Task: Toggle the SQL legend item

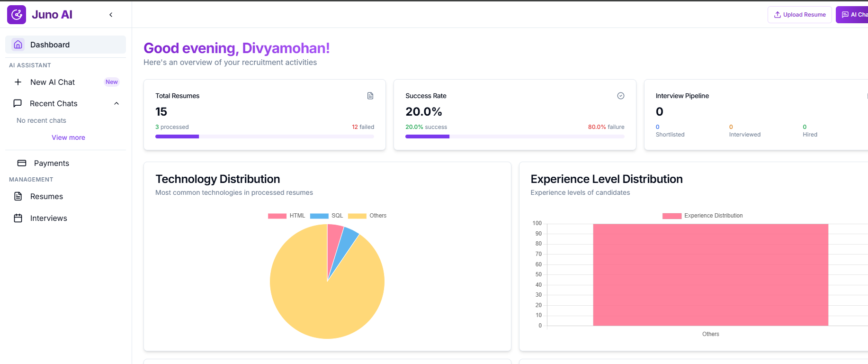Action: click(326, 216)
